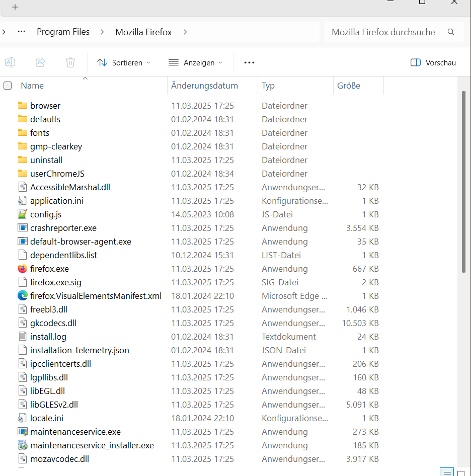This screenshot has width=471, height=476.
Task: Click the default-browser-agent.exe icon
Action: point(23,242)
